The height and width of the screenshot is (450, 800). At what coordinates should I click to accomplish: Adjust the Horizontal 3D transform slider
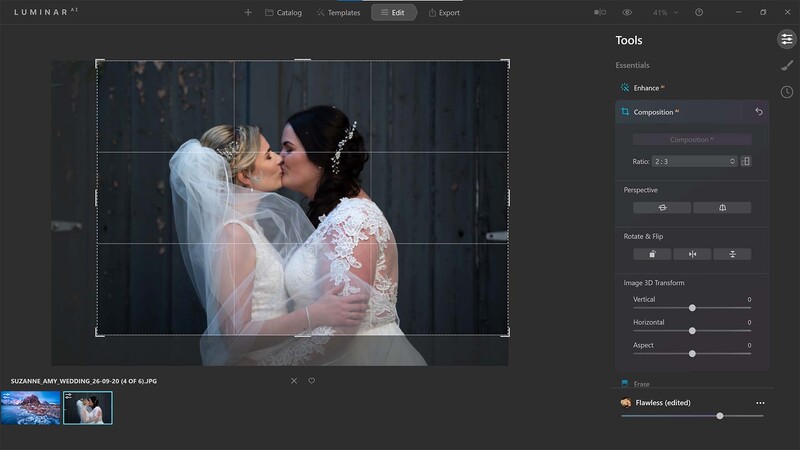(x=692, y=331)
